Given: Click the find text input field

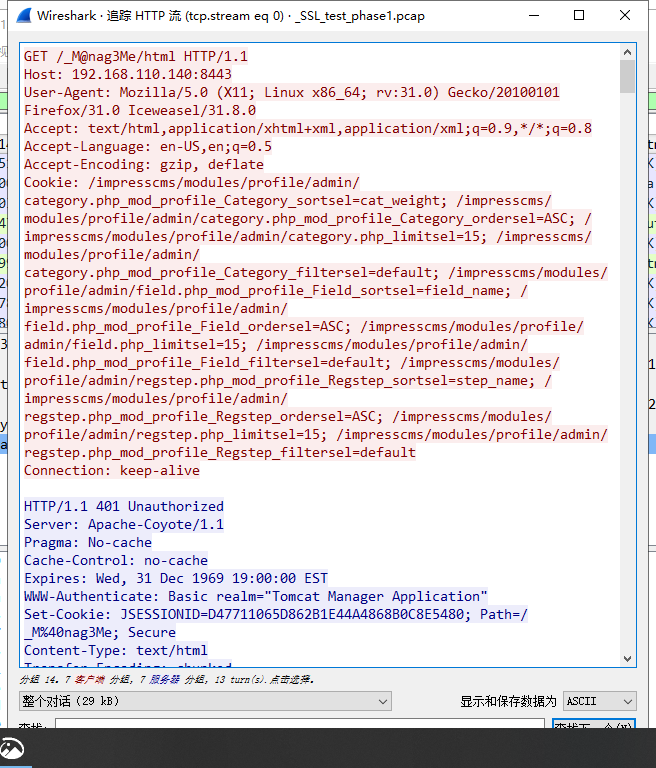Looking at the screenshot, I should coord(300,723).
